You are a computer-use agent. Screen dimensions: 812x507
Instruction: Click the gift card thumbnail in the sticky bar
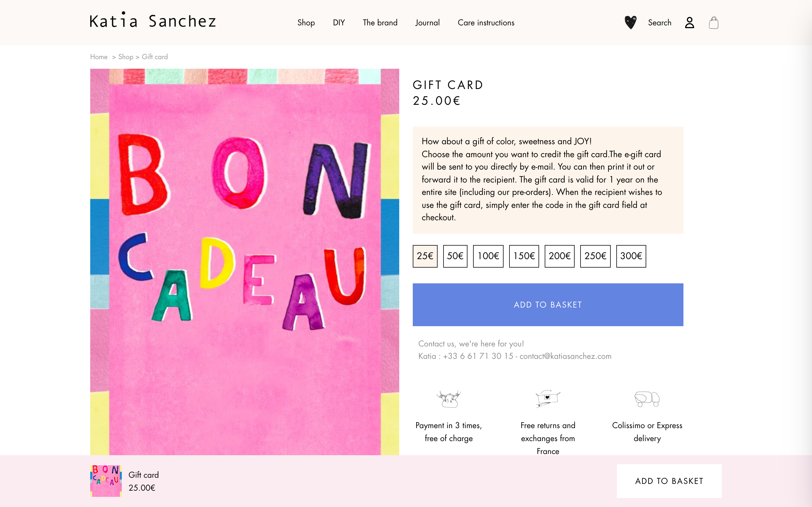click(x=106, y=481)
